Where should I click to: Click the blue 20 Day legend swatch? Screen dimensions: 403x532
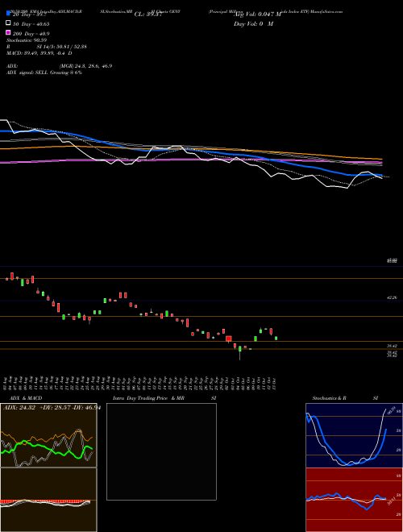pyautogui.click(x=8, y=14)
